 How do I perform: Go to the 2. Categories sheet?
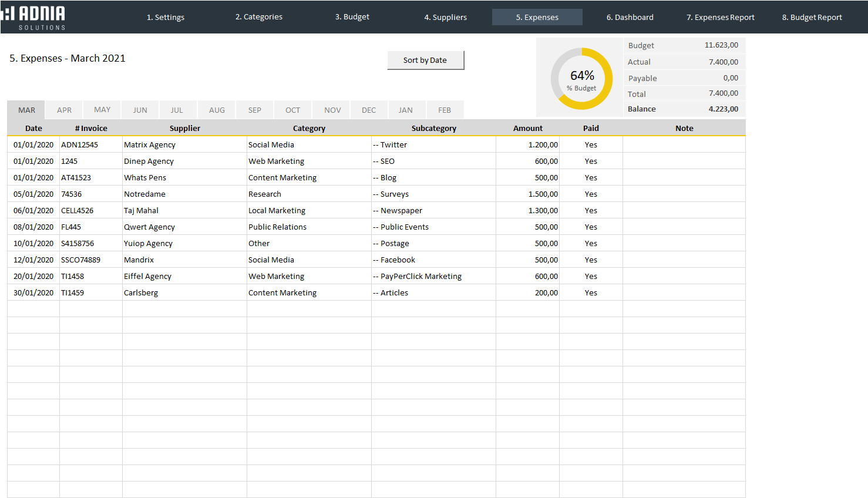[x=259, y=17]
